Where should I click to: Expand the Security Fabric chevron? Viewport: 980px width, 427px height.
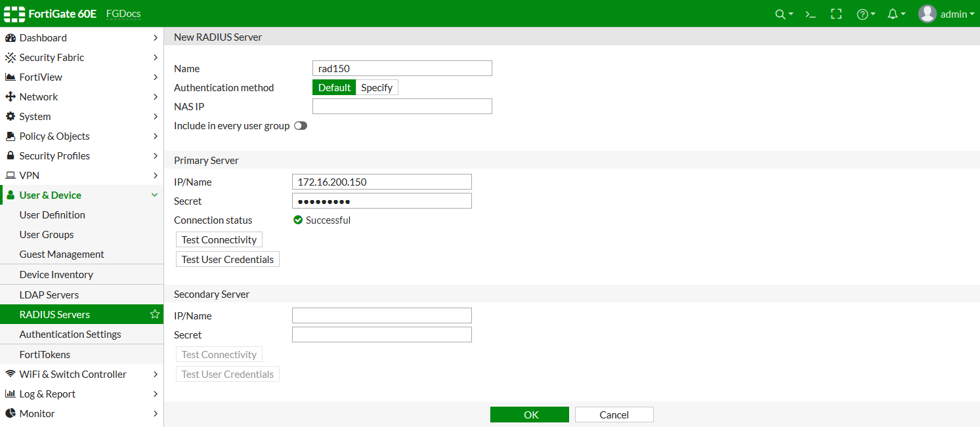pos(155,58)
